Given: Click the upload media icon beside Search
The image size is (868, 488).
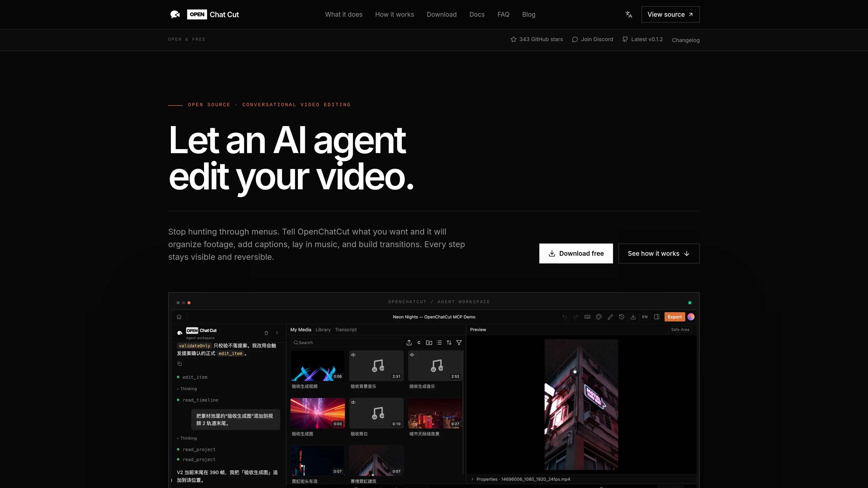Looking at the screenshot, I should pos(409,343).
